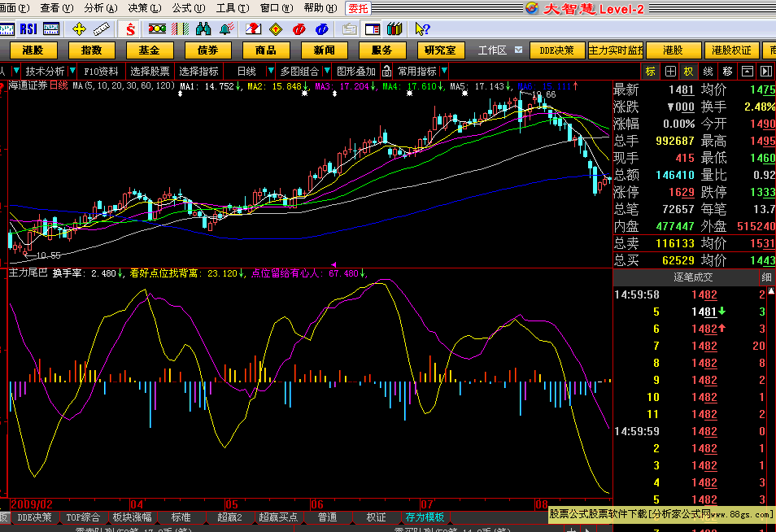The width and height of the screenshot is (776, 532).
Task: Open the traffic light signal icon
Action: tap(157, 29)
